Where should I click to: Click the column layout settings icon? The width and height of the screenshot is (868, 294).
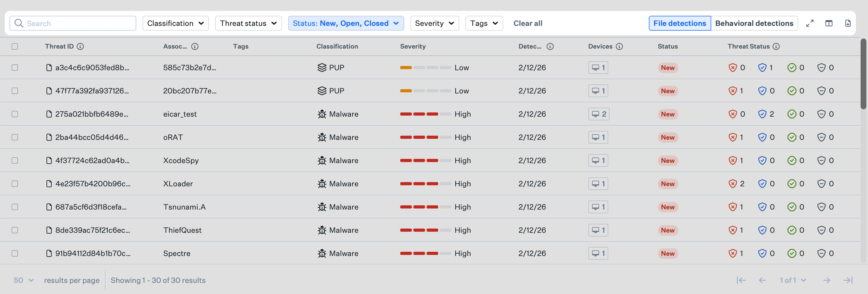pos(829,23)
